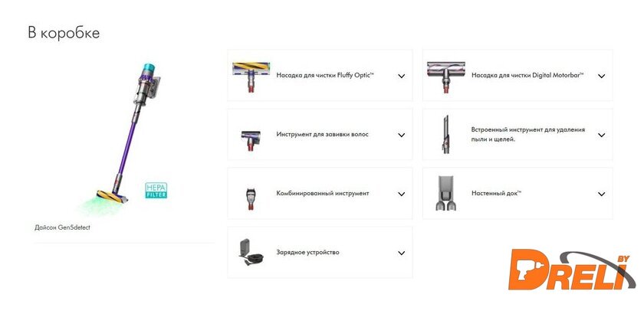Expand the Fluffy Optic item chevron
This screenshot has width=644, height=314.
click(x=401, y=76)
